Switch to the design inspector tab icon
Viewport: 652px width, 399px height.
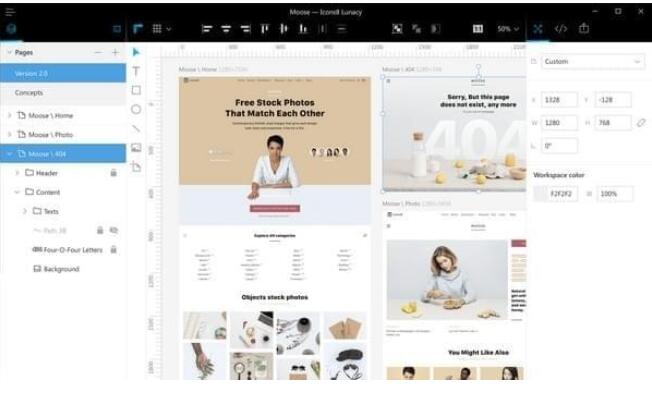[x=538, y=29]
